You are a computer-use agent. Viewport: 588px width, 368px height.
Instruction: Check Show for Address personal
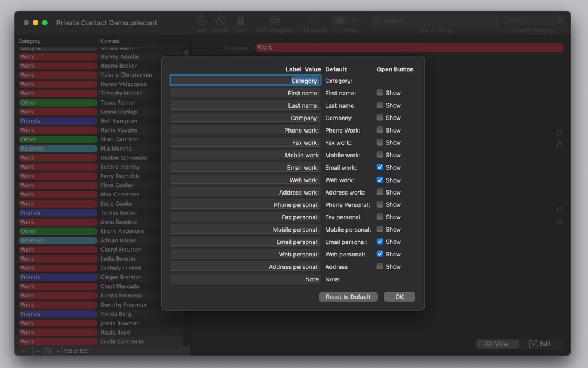[x=380, y=266]
